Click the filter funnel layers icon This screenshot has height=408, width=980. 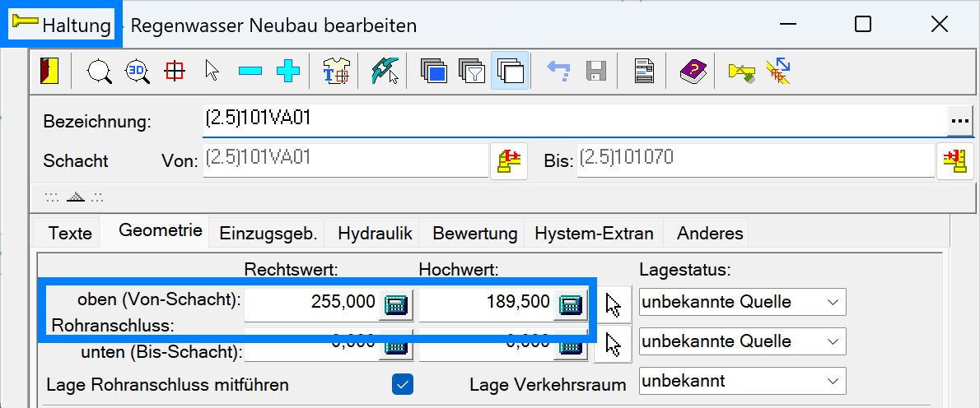[x=472, y=72]
